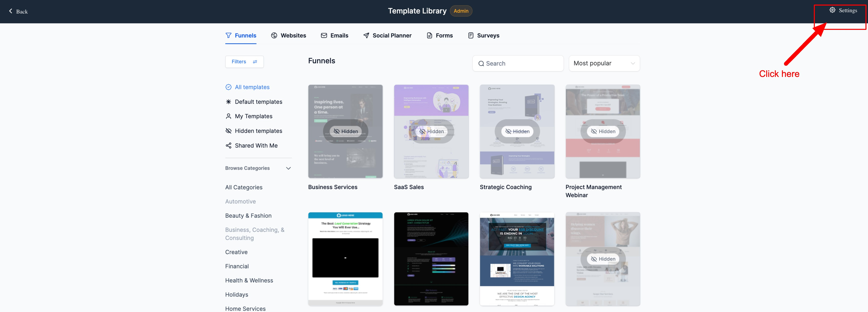Collapse the Browse Categories section
Image resolution: width=868 pixels, height=312 pixels.
click(x=288, y=168)
